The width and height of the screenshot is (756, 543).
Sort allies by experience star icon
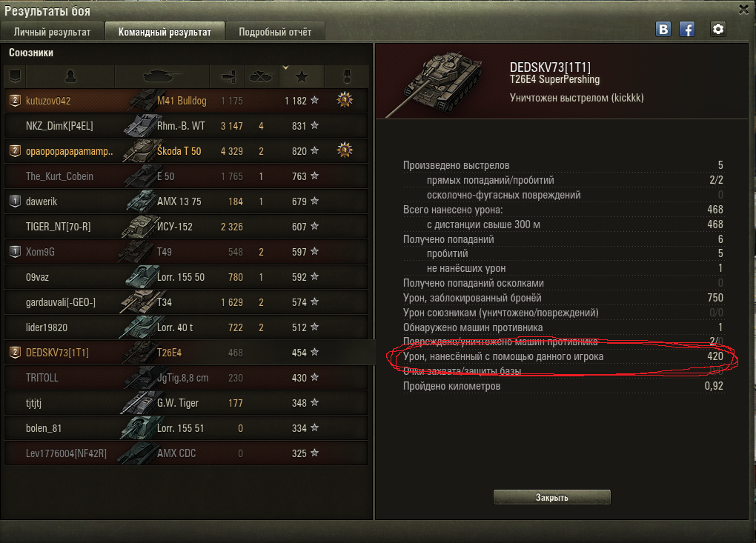[302, 76]
